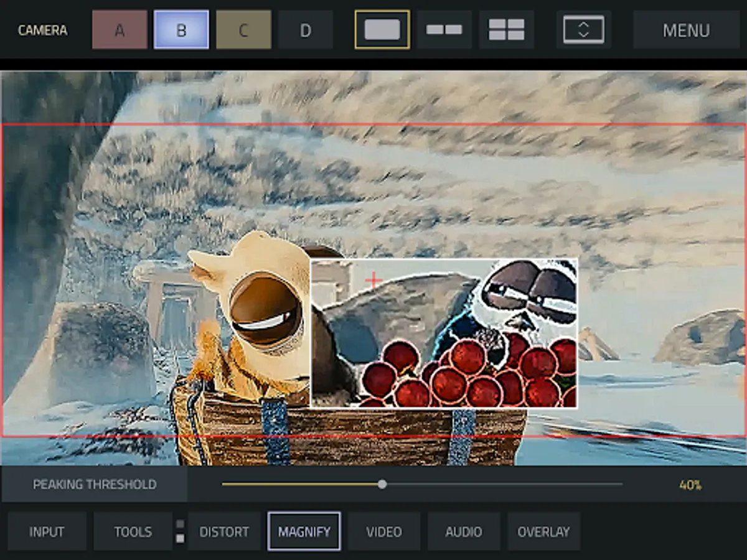The width and height of the screenshot is (747, 560).
Task: Select camera A
Action: click(x=120, y=30)
